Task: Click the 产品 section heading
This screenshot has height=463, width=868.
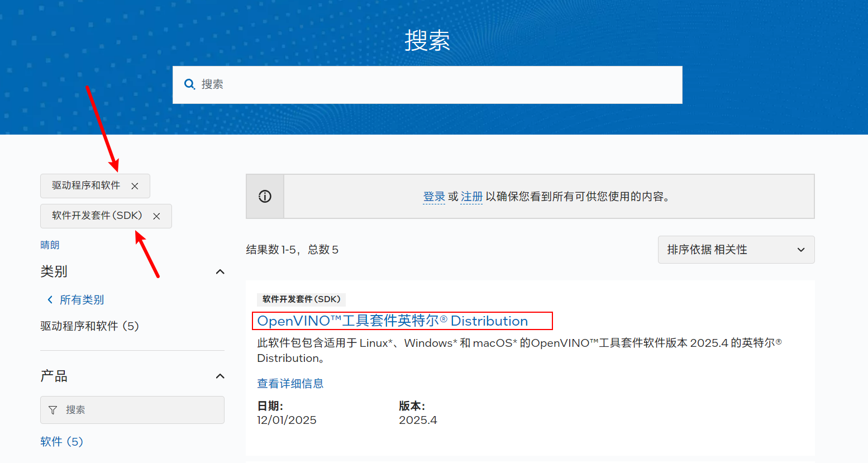Action: coord(54,376)
